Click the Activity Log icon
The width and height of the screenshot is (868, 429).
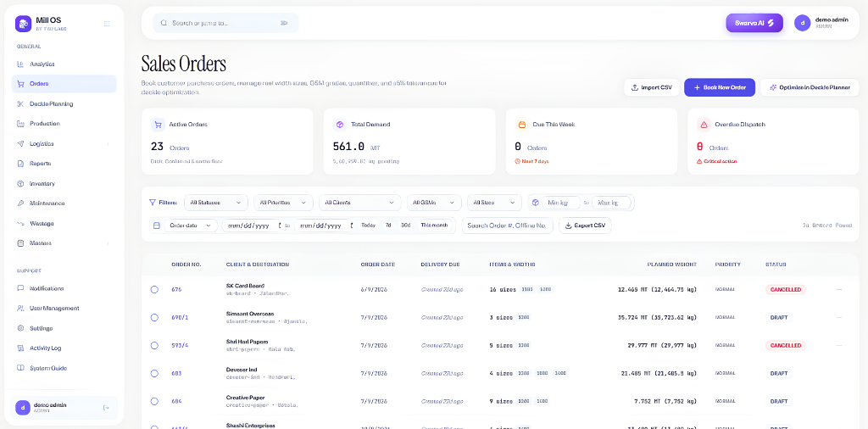20,348
